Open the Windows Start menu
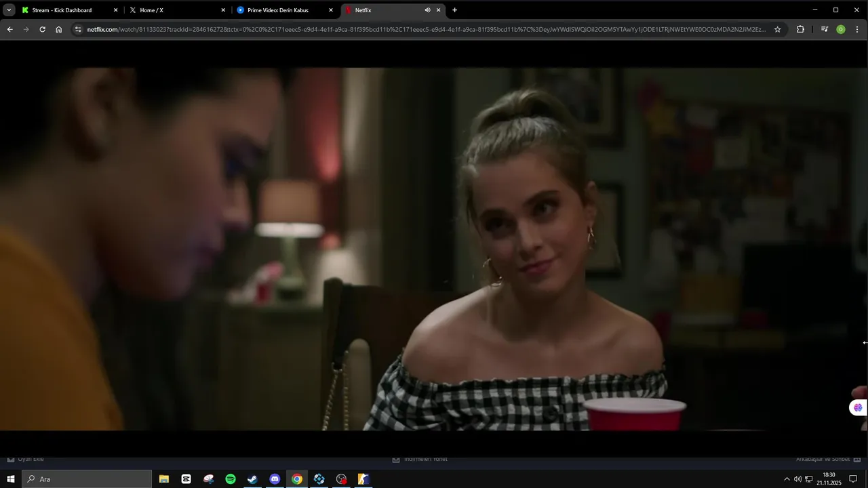868x488 pixels. pyautogui.click(x=11, y=479)
